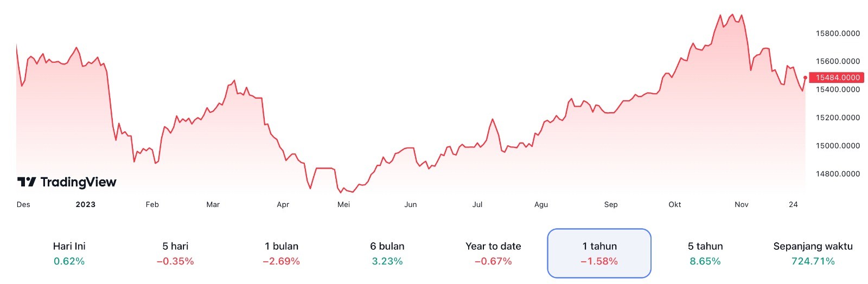Select the Hari Ini time range
Image resolution: width=868 pixels, height=284 pixels.
[x=69, y=253]
